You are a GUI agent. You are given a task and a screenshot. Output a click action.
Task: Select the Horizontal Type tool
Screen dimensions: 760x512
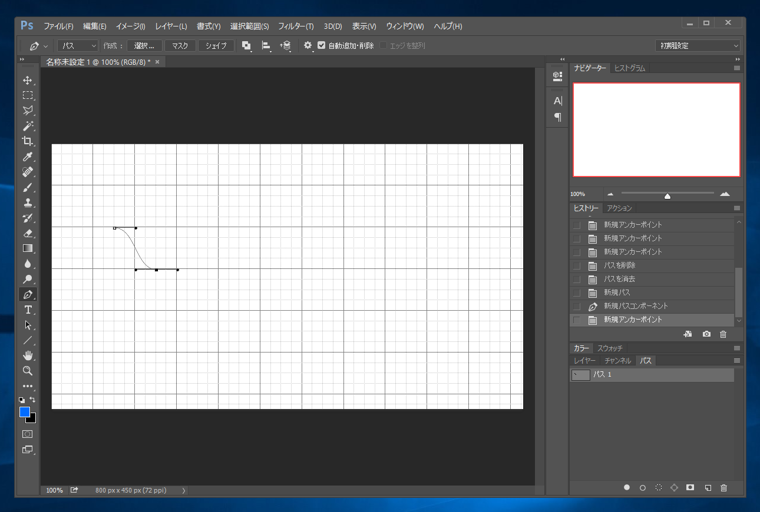tap(28, 310)
